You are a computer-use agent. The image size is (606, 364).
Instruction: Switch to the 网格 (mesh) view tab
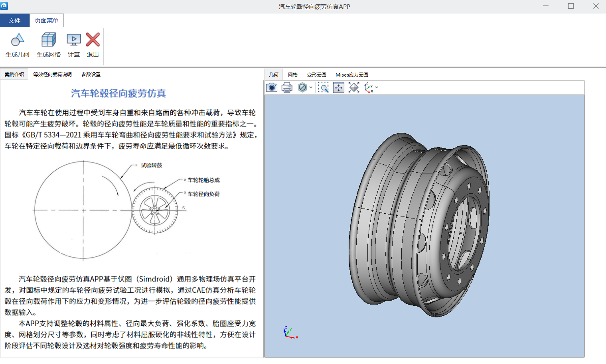tap(293, 75)
